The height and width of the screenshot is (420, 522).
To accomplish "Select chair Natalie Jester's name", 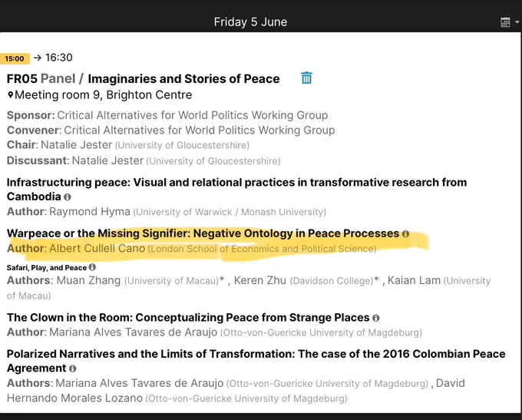I will point(76,145).
